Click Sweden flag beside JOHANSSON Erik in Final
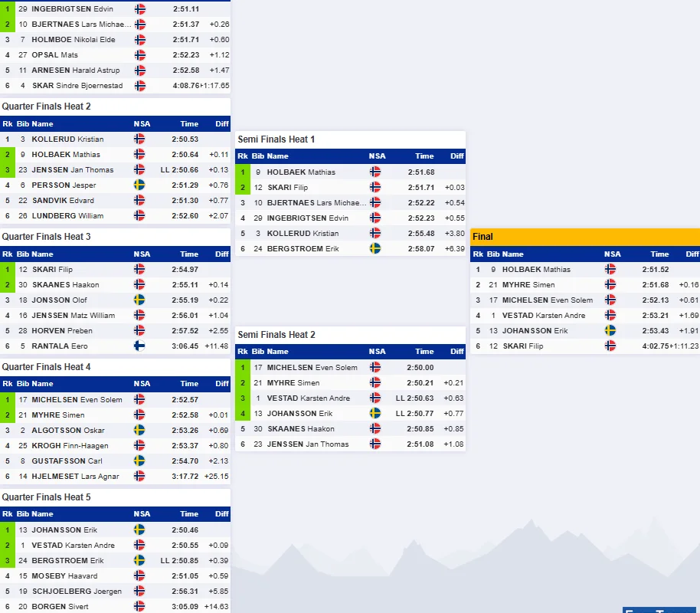 coord(610,330)
